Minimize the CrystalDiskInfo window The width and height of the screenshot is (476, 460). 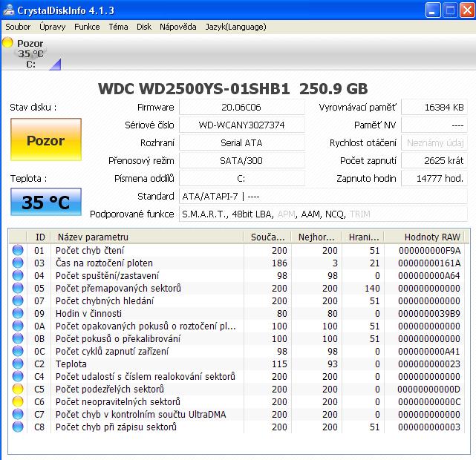pyautogui.click(x=433, y=10)
